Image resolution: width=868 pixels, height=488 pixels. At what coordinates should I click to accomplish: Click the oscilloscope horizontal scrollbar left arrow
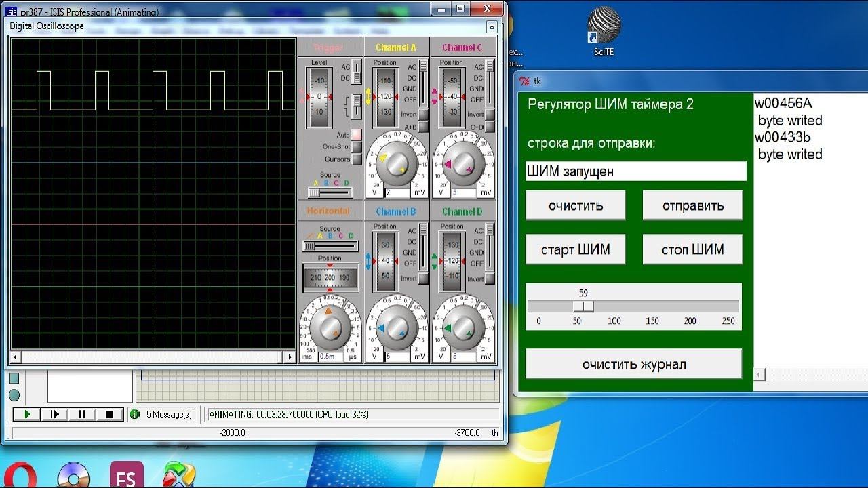tap(16, 357)
